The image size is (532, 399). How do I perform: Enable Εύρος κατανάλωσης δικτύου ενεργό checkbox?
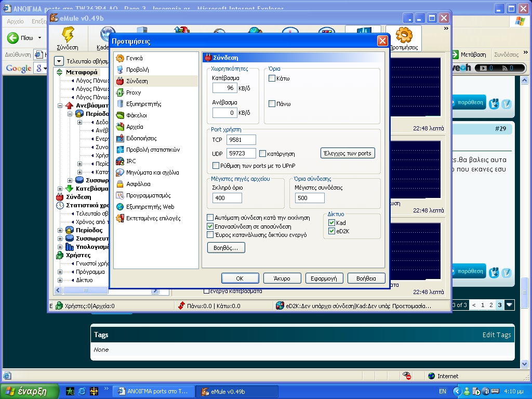tap(210, 235)
